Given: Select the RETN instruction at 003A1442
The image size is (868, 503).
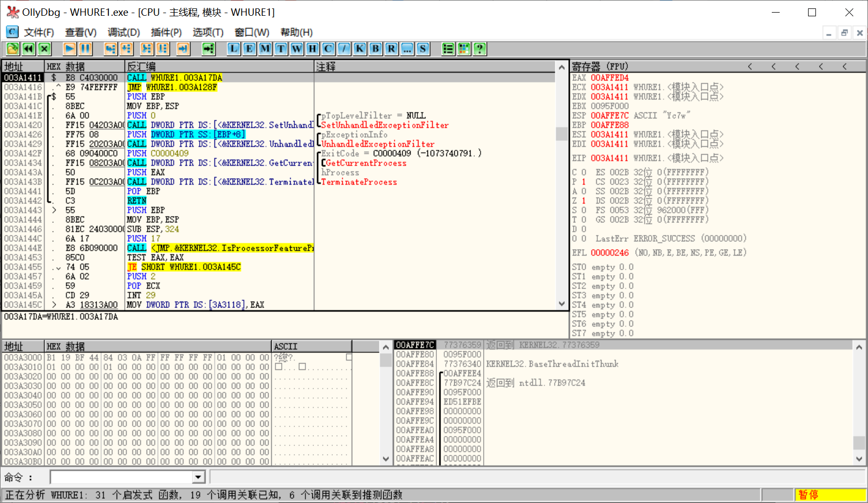Looking at the screenshot, I should [137, 201].
